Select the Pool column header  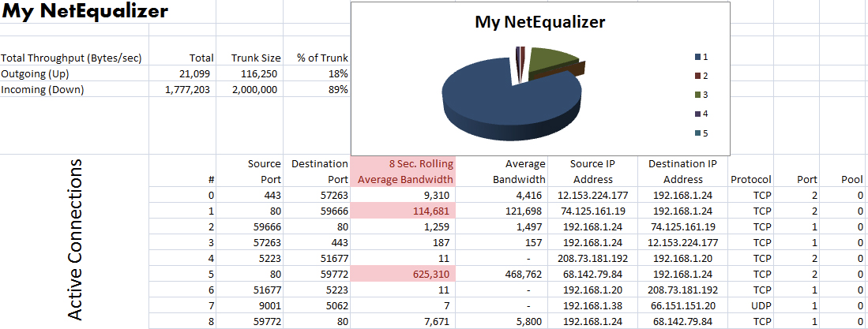point(851,180)
